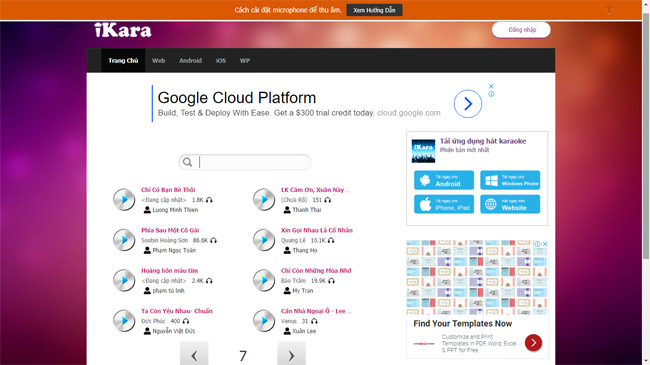Image resolution: width=650 pixels, height=365 pixels.
Task: Play the song Phía Sau Một Cô Gái
Action: pos(124,240)
